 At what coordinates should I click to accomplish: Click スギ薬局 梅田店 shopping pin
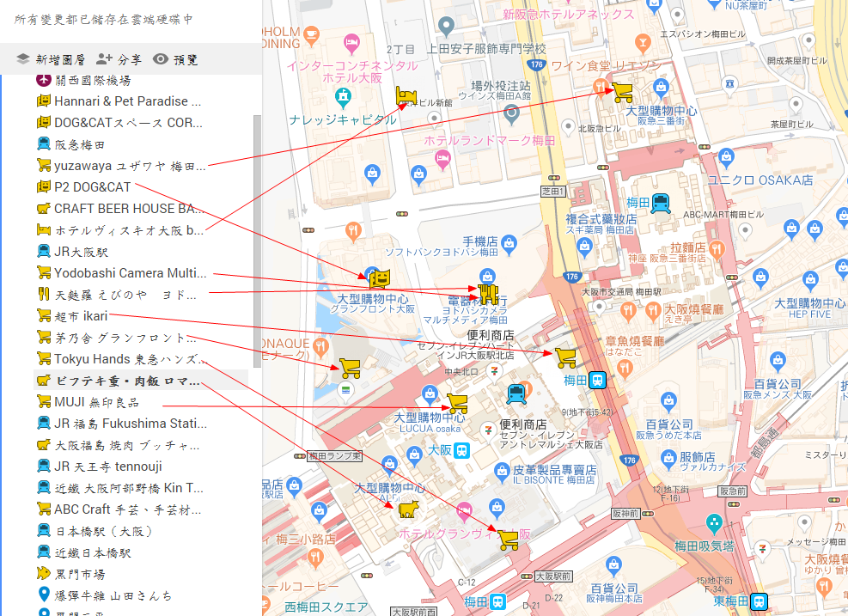point(584,247)
